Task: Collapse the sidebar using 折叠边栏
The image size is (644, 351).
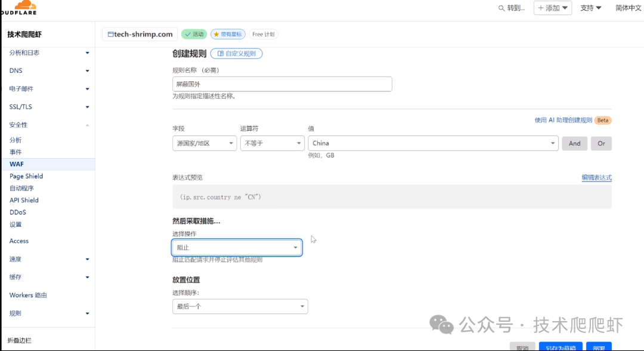Action: pyautogui.click(x=19, y=340)
